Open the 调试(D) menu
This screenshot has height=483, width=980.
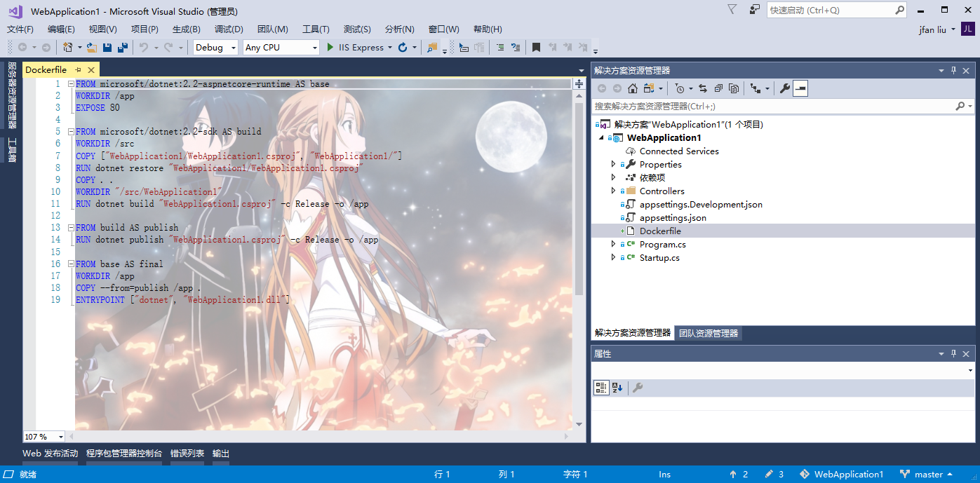pos(229,29)
